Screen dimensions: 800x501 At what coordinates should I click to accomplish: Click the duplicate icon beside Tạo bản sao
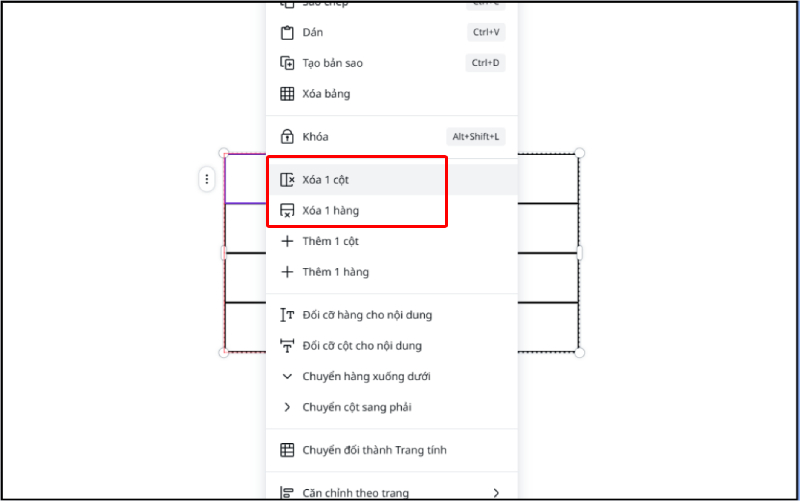click(287, 63)
